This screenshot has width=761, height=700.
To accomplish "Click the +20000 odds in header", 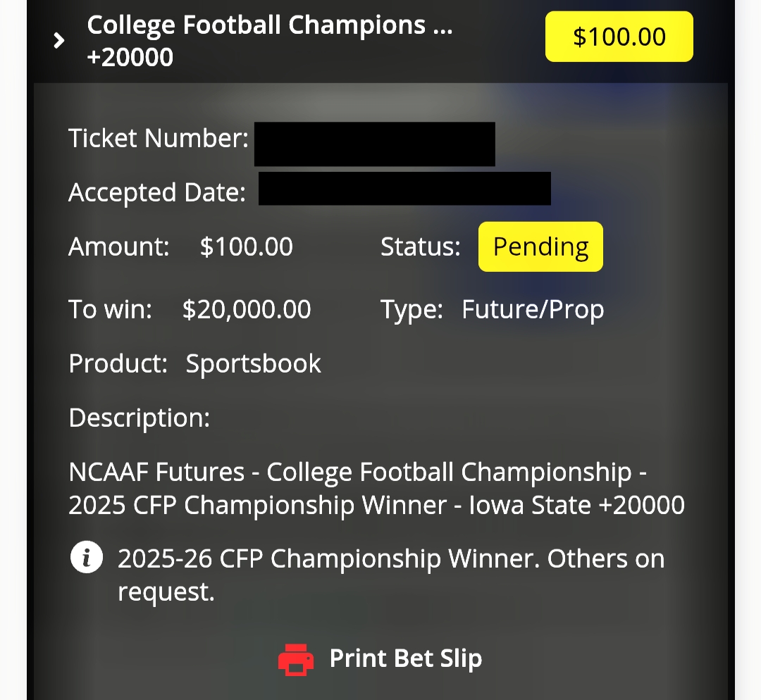I will (x=130, y=57).
